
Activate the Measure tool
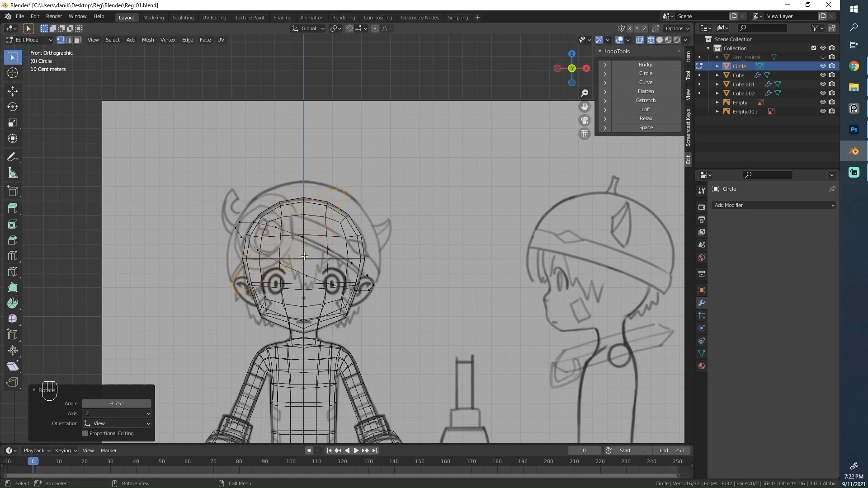[13, 173]
